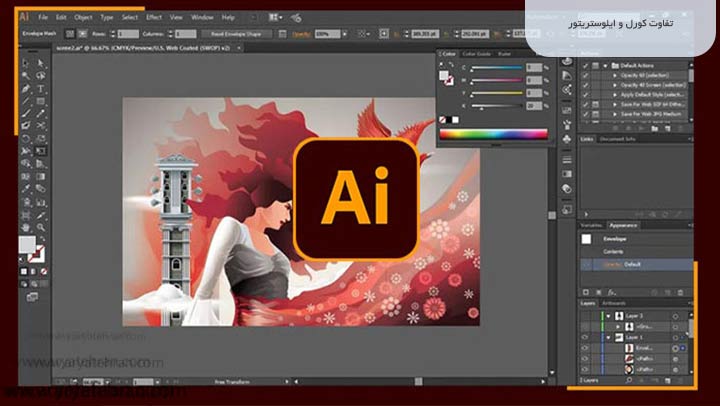Image resolution: width=720 pixels, height=406 pixels.
Task: Select the Magic Wand tool
Action: 27,76
